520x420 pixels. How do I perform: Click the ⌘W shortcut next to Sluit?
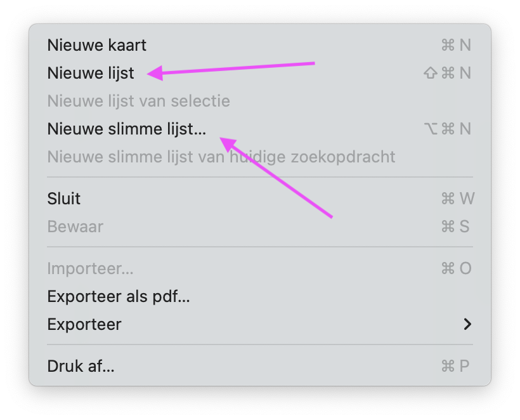click(x=458, y=199)
